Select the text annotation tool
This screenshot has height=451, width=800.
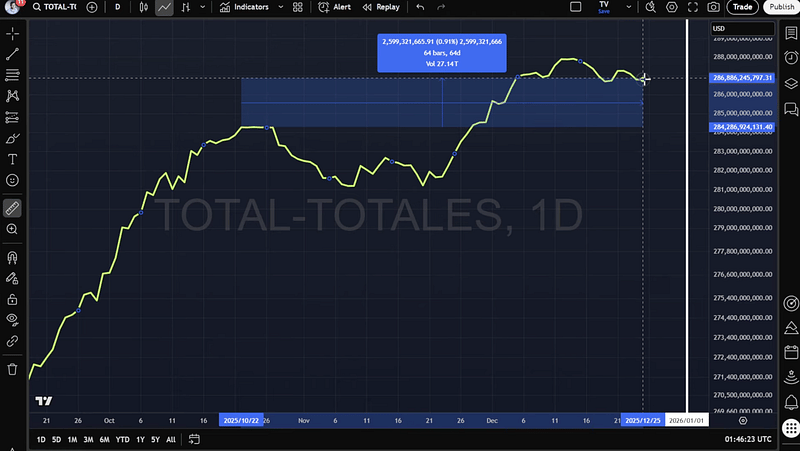click(x=12, y=159)
